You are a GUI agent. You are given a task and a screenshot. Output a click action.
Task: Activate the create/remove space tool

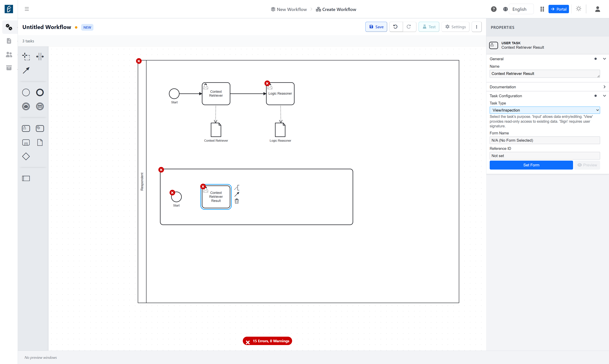pos(40,56)
